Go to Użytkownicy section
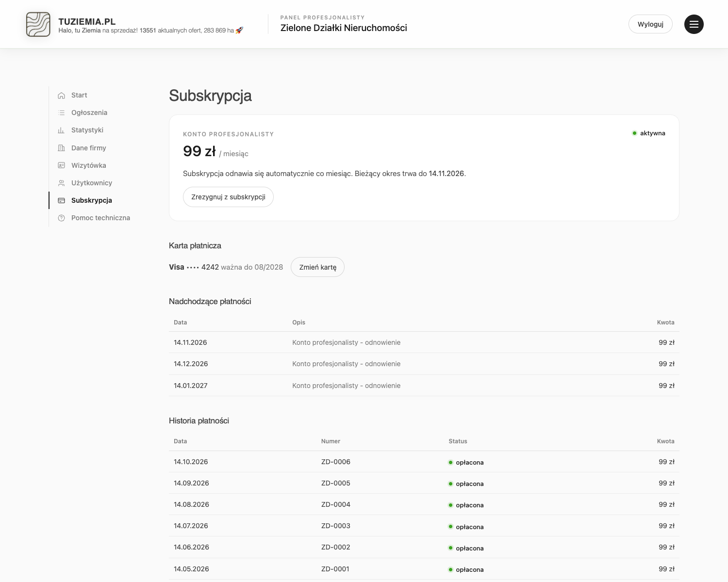 [92, 183]
